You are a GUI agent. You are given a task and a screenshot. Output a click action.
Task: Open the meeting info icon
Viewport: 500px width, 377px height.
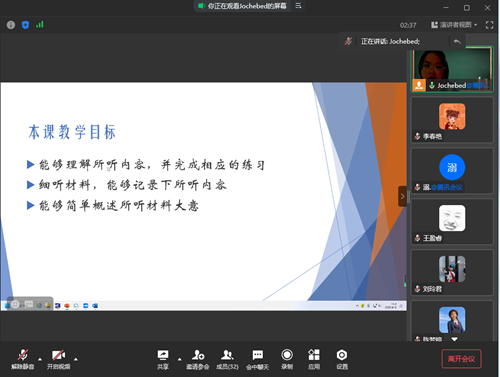click(11, 25)
